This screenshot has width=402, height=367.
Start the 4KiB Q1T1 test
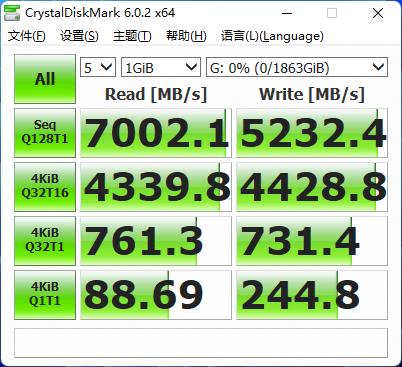click(x=45, y=295)
